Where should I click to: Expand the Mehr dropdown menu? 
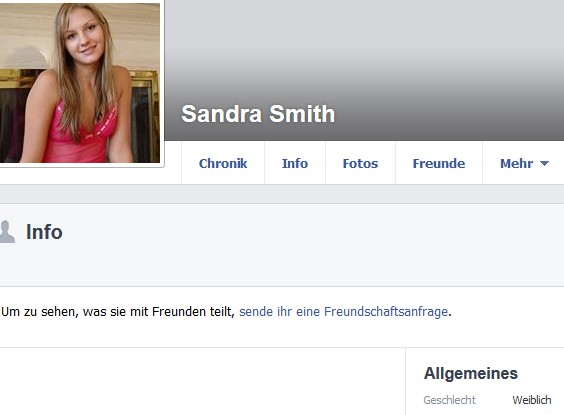[x=523, y=163]
